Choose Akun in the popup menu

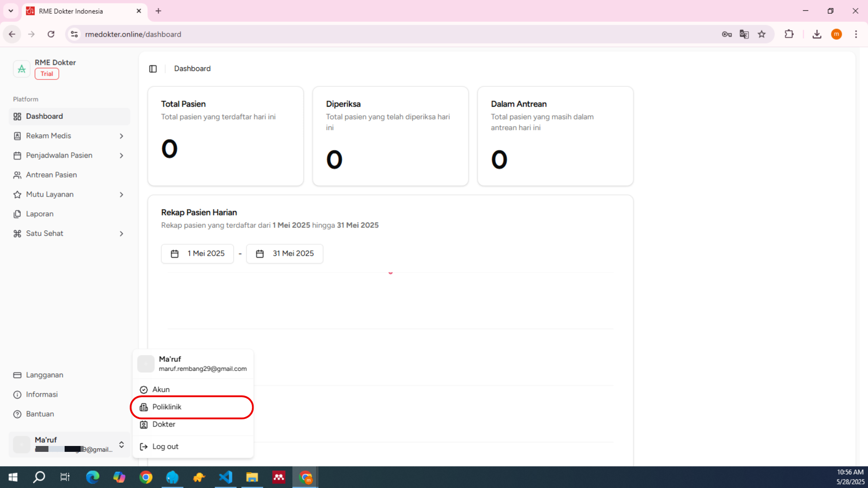[x=161, y=389]
